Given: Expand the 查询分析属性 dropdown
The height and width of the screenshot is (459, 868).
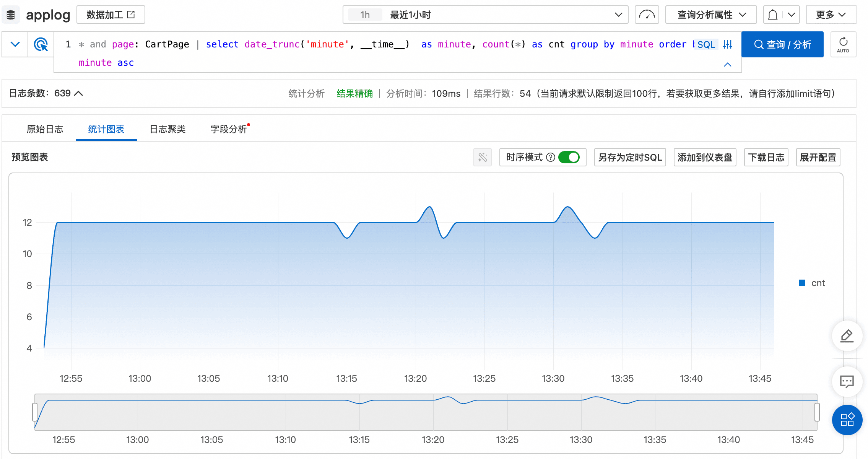Looking at the screenshot, I should [711, 15].
